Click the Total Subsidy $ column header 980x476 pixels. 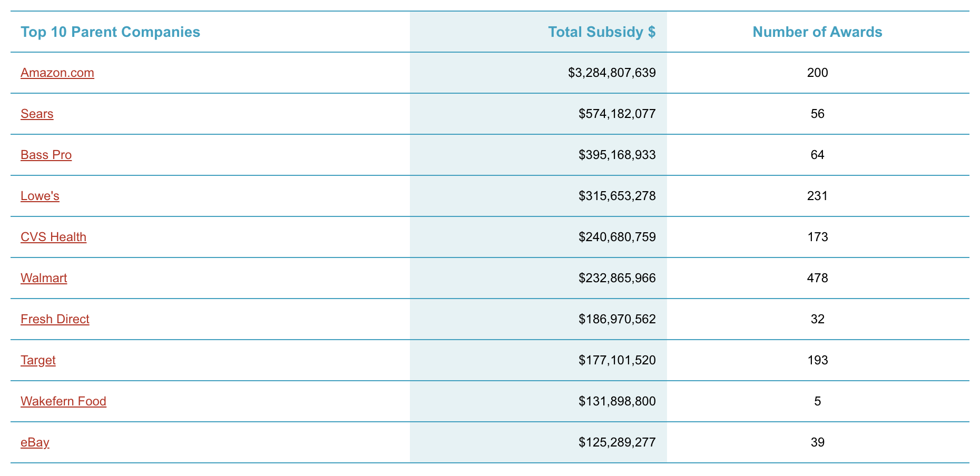602,32
